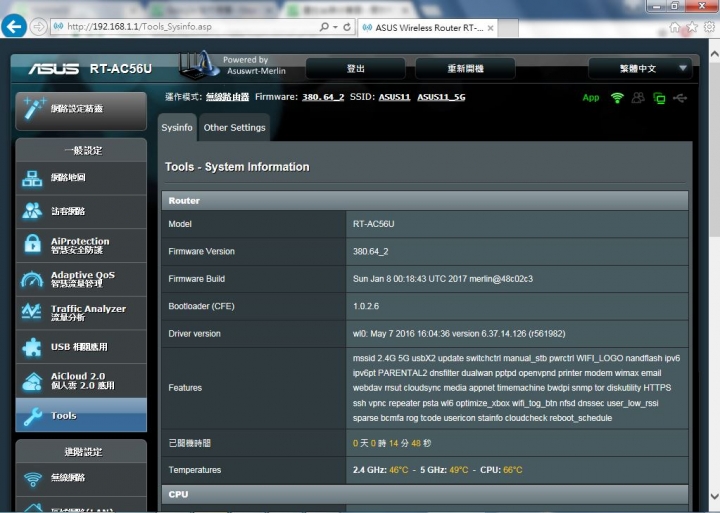Viewport: 720px width, 513px height.
Task: Click the network map sidebar icon
Action: pos(32,178)
